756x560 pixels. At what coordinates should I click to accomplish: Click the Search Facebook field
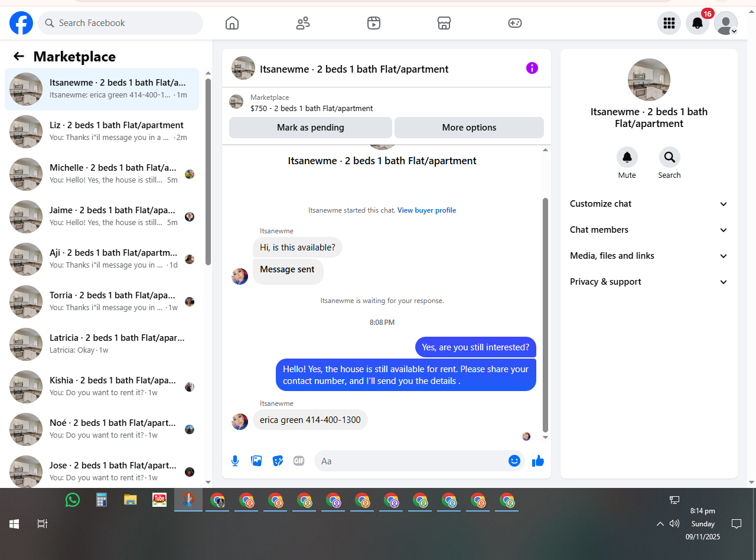click(120, 23)
